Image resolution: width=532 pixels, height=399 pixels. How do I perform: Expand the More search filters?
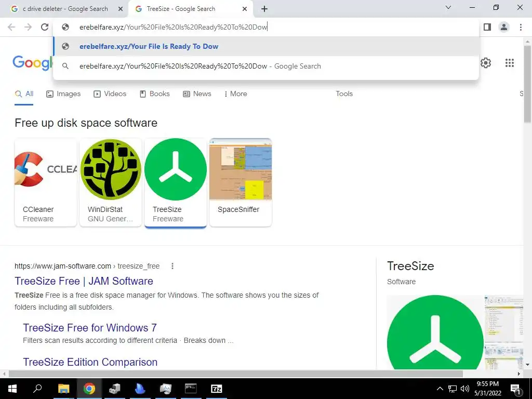(x=235, y=94)
